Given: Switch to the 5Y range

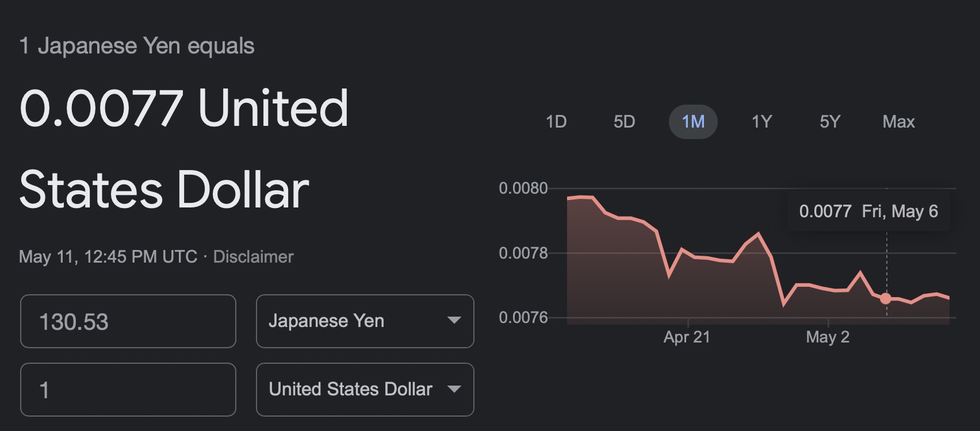Looking at the screenshot, I should click(x=830, y=122).
